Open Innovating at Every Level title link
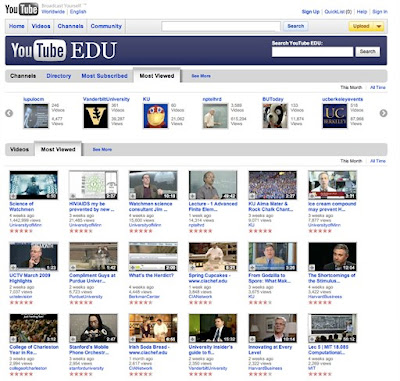This screenshot has height=381, width=400. coord(270,350)
